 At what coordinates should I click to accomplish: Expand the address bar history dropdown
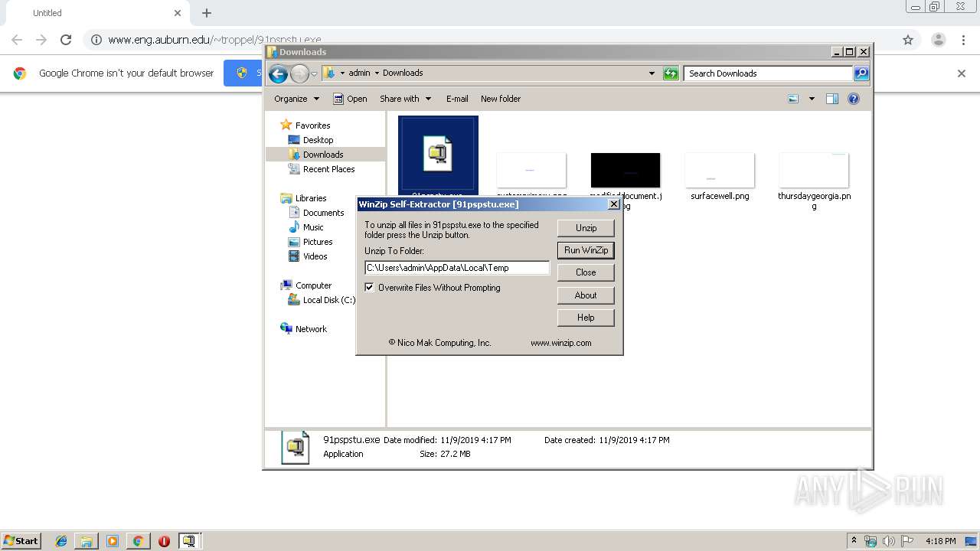pos(652,73)
